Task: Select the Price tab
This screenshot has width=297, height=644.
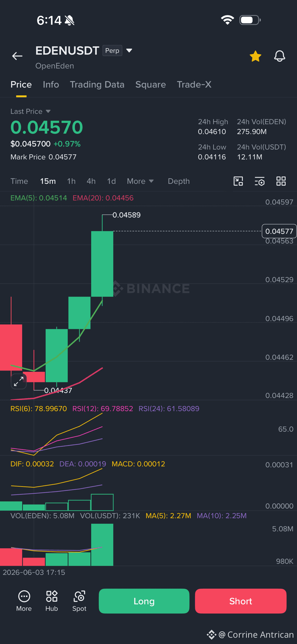Action: tap(21, 85)
